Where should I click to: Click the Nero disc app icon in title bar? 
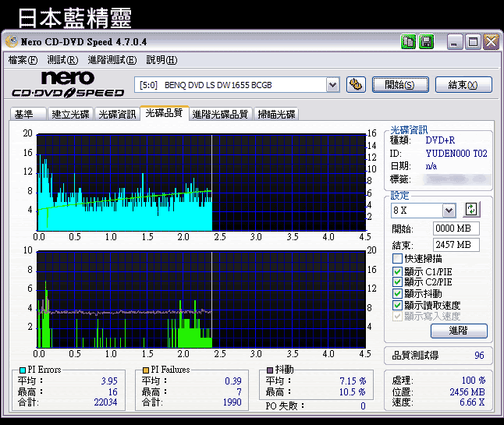(12, 41)
